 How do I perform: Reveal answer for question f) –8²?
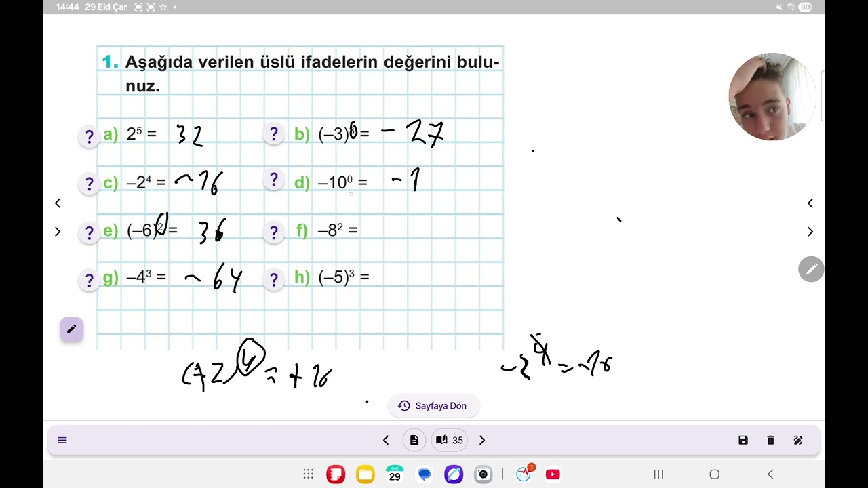273,232
